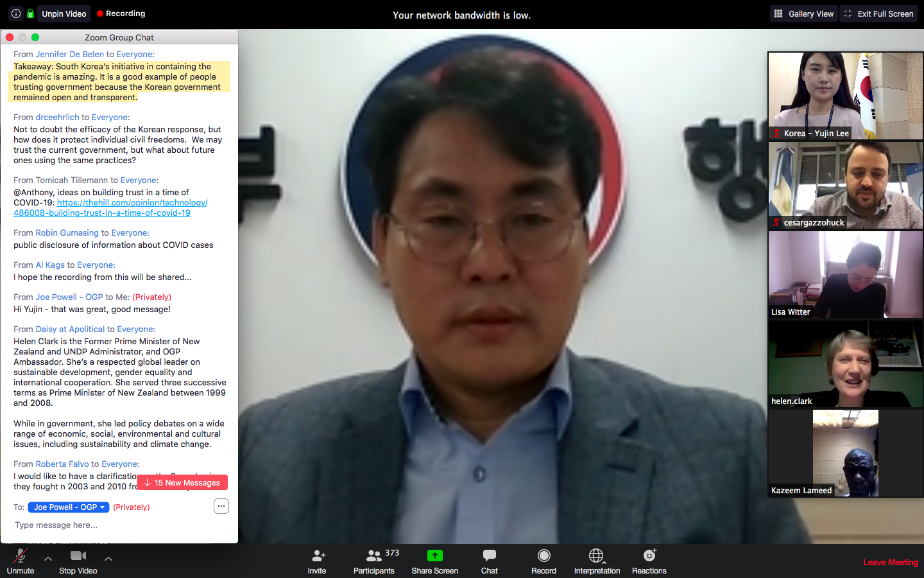Open the Participants list panel
This screenshot has height=578, width=924.
[x=374, y=556]
